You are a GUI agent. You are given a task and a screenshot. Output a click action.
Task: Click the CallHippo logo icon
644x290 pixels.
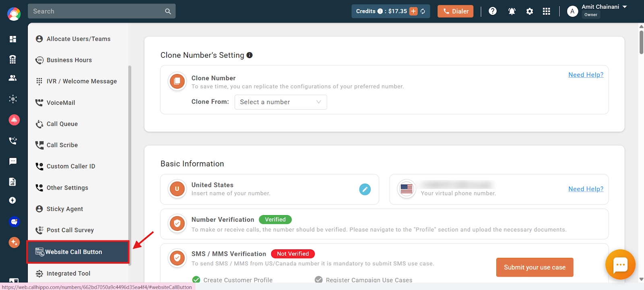[x=14, y=14]
